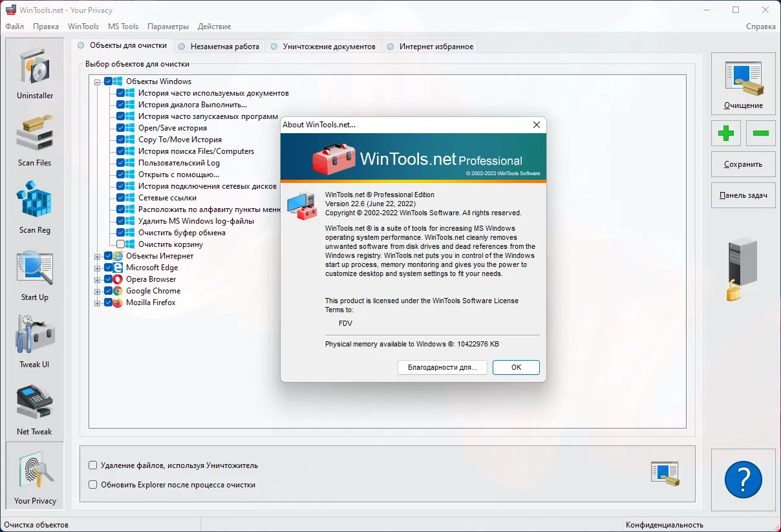Click the Благодарности для... button
Viewport: 781px width, 532px height.
pyautogui.click(x=442, y=367)
